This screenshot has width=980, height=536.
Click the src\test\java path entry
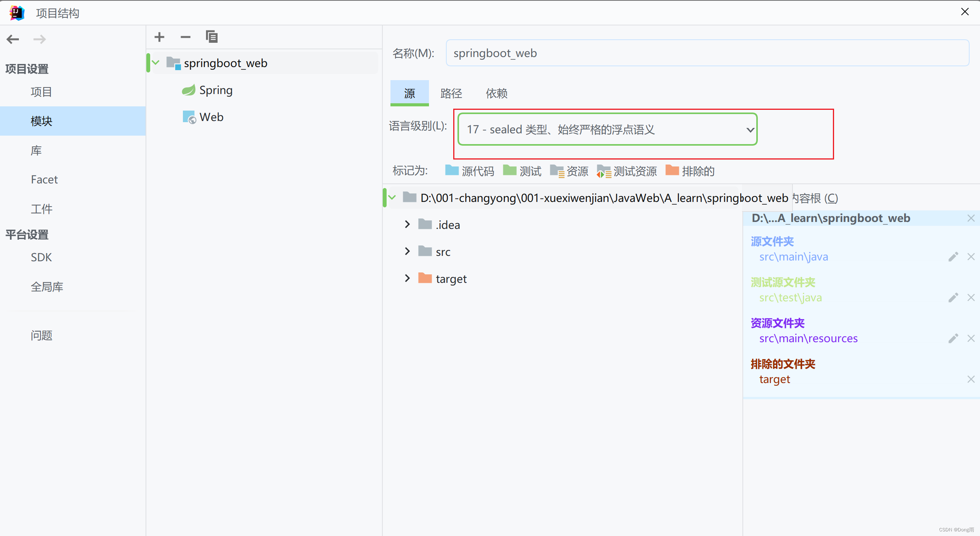click(x=791, y=298)
